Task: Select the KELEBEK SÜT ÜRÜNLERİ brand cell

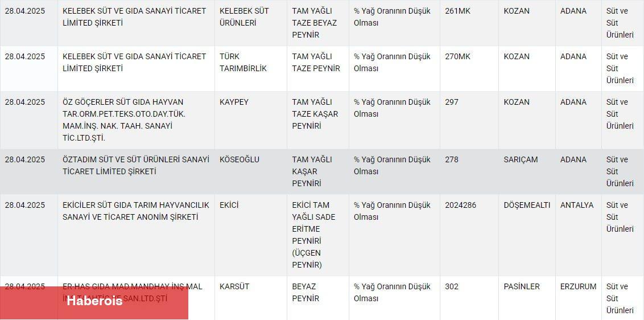Action: coord(244,17)
